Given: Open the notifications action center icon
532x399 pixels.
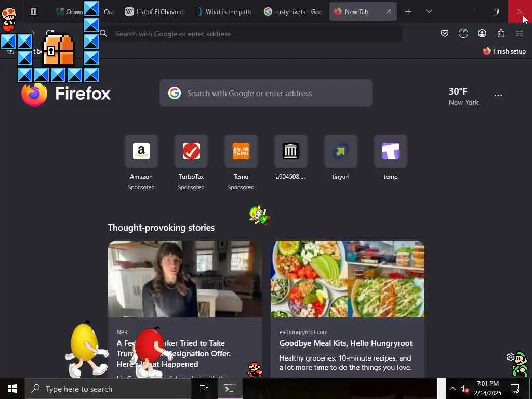Looking at the screenshot, I should (x=515, y=389).
